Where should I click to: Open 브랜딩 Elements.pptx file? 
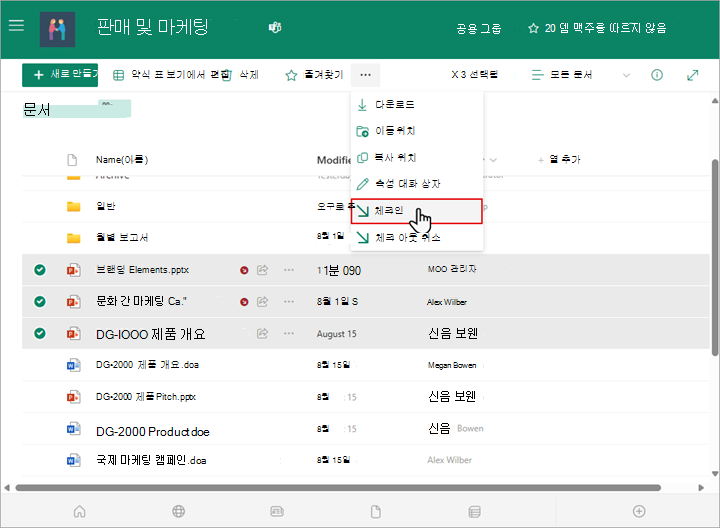142,270
